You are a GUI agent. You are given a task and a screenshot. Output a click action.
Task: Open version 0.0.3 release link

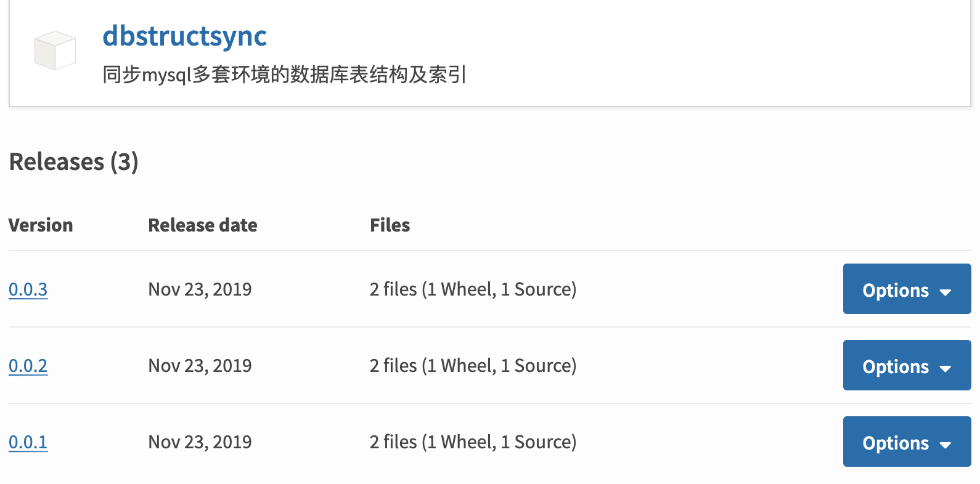(x=28, y=289)
